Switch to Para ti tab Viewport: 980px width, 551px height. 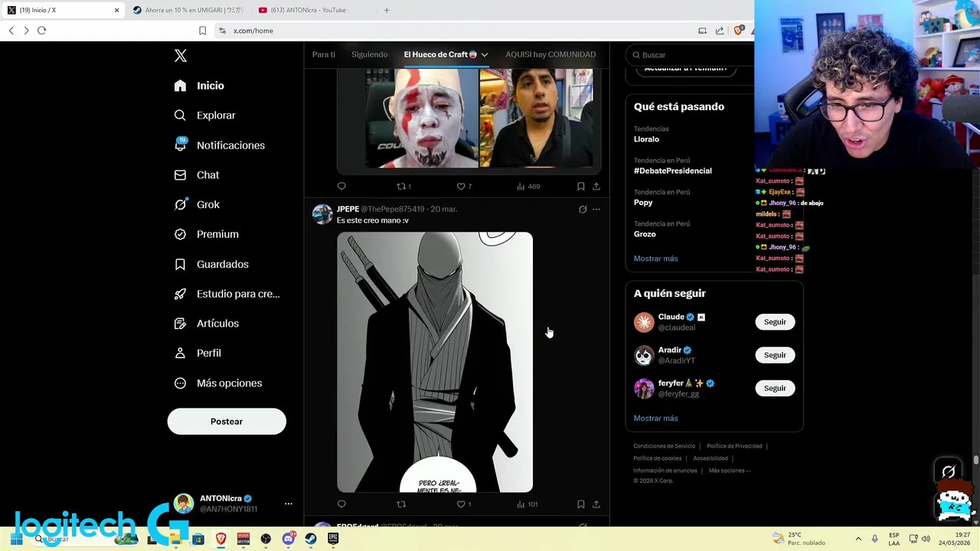[324, 54]
